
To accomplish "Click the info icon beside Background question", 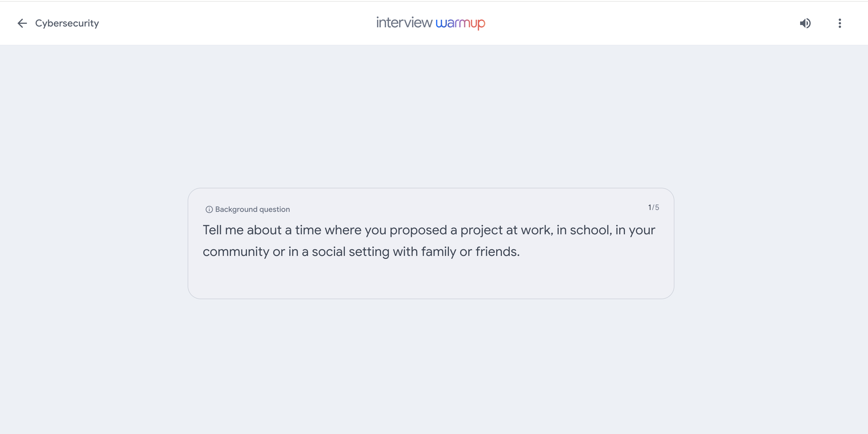I will pyautogui.click(x=209, y=209).
